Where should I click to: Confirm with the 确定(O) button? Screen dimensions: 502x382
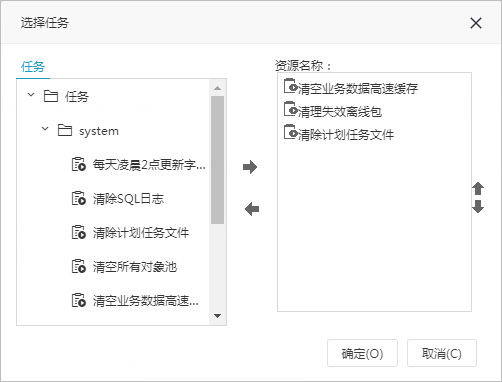tap(362, 353)
